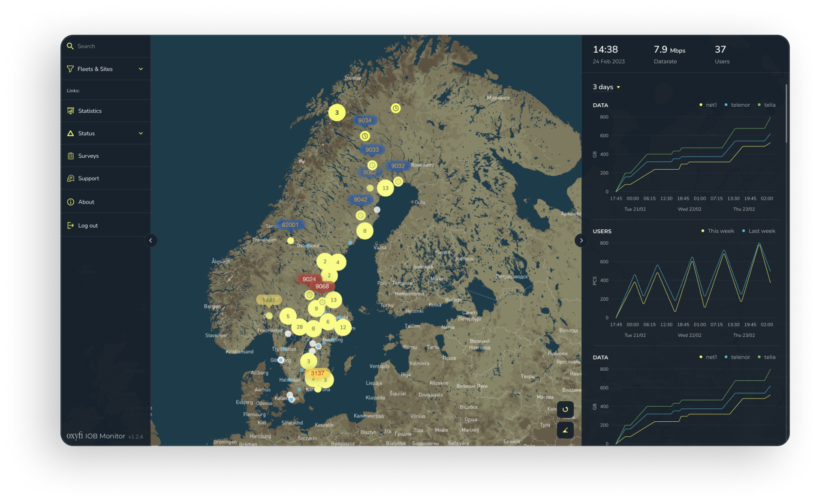Hide the Last week line in USERS chart
Viewport: 822px width, 504px height.
[x=758, y=231]
